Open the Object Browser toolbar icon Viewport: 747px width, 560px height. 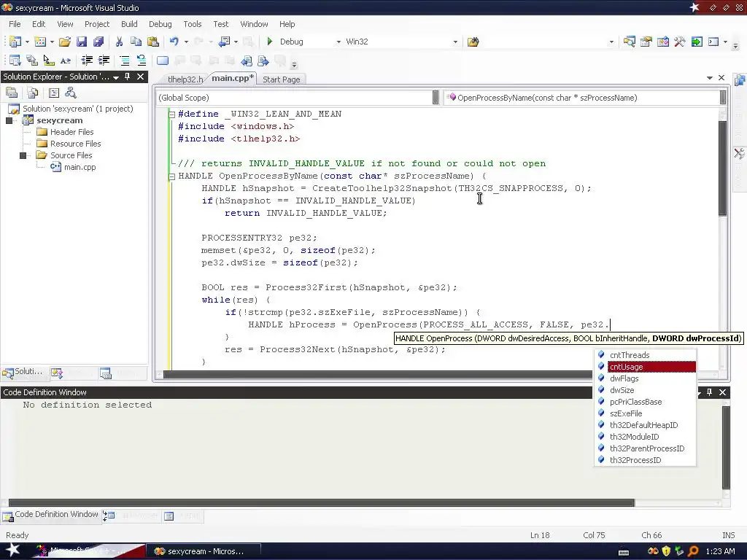click(662, 42)
